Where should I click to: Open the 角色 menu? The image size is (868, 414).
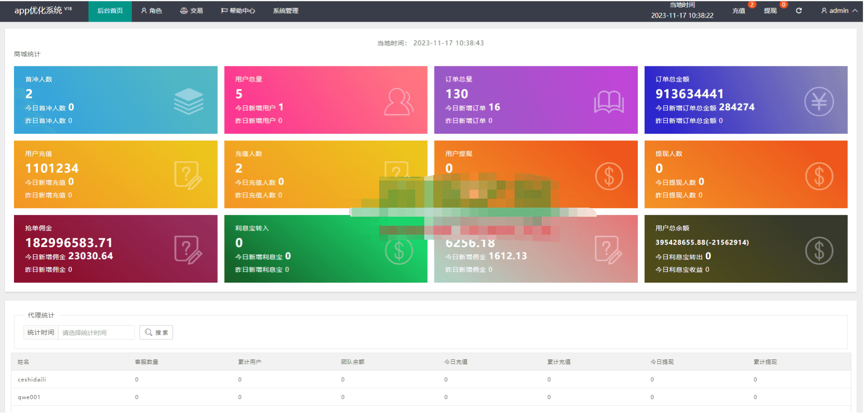pyautogui.click(x=152, y=11)
